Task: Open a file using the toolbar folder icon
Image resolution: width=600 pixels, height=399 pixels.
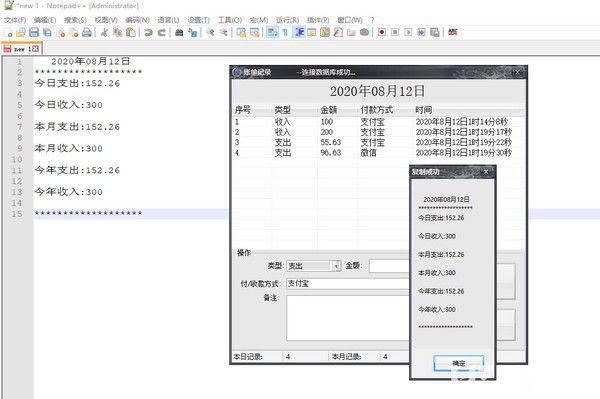Action: click(x=21, y=33)
